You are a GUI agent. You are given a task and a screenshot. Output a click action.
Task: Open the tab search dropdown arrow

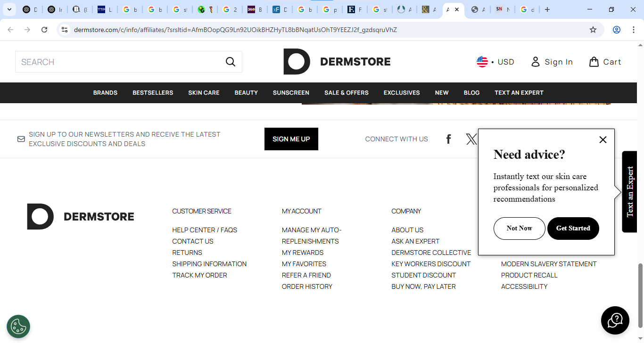tap(9, 9)
